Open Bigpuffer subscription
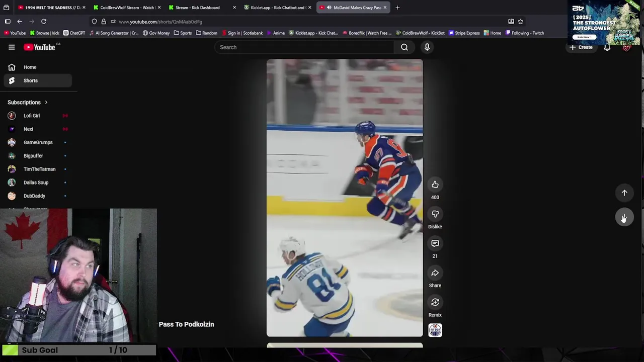 (38, 156)
